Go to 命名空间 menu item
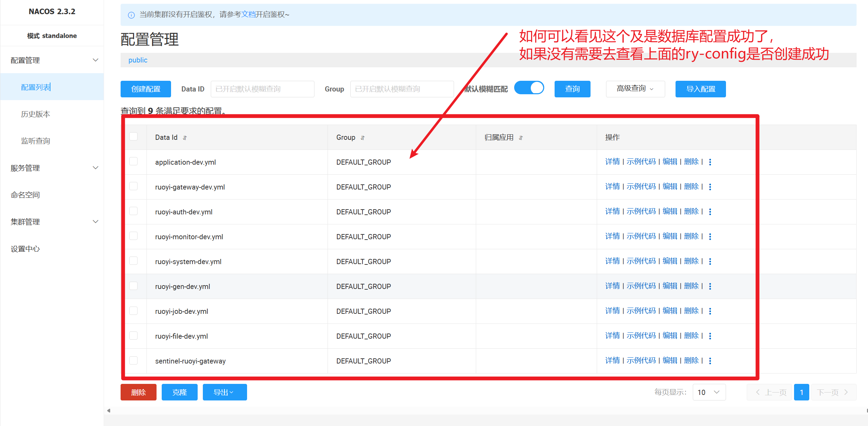Image resolution: width=868 pixels, height=426 pixels. coord(25,195)
